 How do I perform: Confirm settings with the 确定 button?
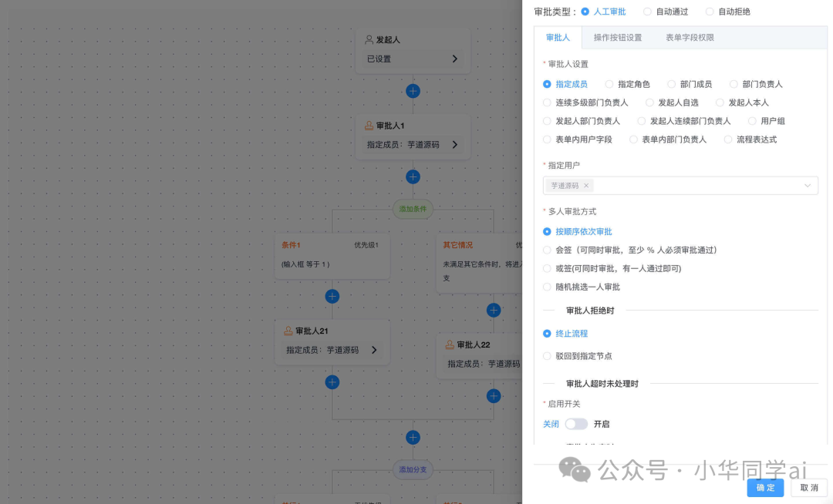[765, 488]
